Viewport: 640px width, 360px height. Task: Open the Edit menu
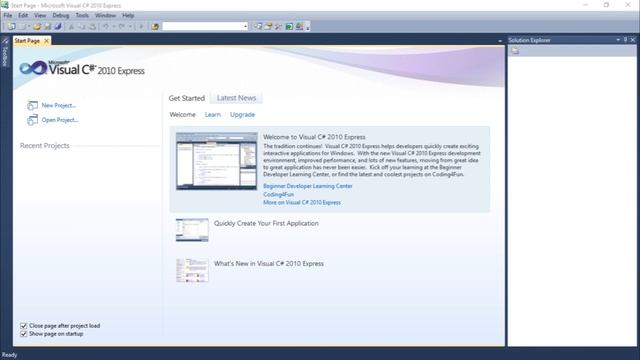(x=23, y=16)
